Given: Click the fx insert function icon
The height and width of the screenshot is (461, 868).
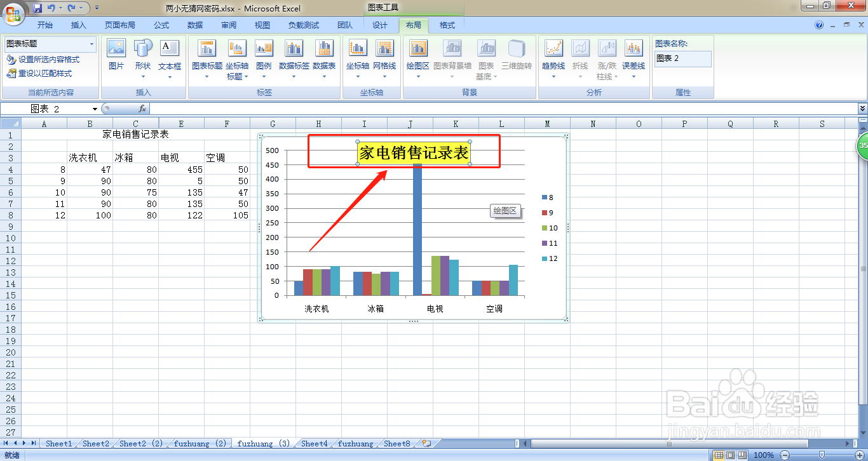Looking at the screenshot, I should pos(142,109).
